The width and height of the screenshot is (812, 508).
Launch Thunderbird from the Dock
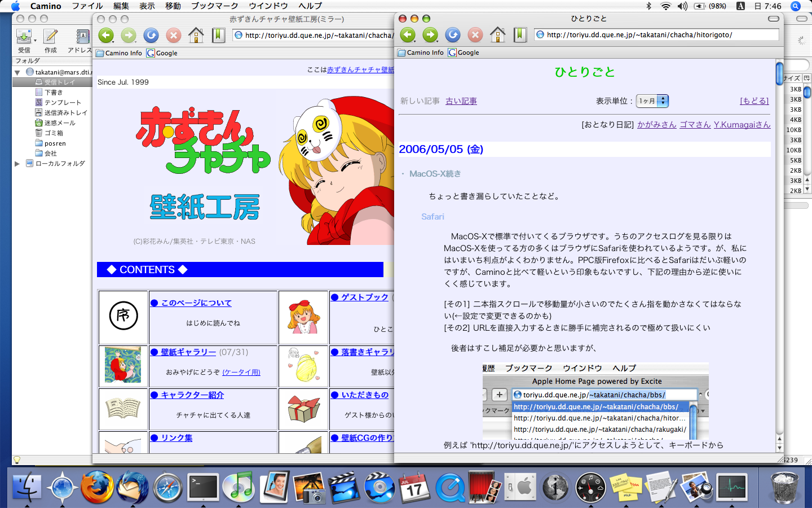(x=133, y=487)
